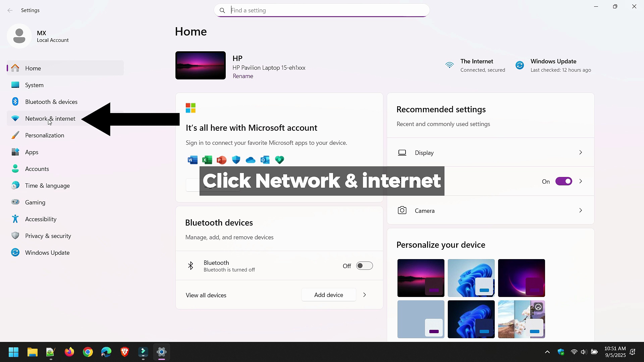Screen dimensions: 644x362
Task: Expand chevron next to the On toggle
Action: 581,181
